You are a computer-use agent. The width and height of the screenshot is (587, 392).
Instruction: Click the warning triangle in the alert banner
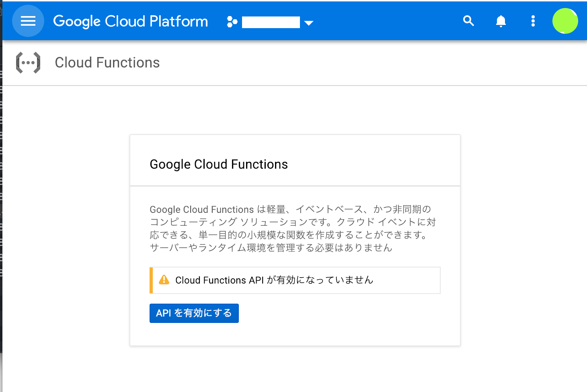164,280
